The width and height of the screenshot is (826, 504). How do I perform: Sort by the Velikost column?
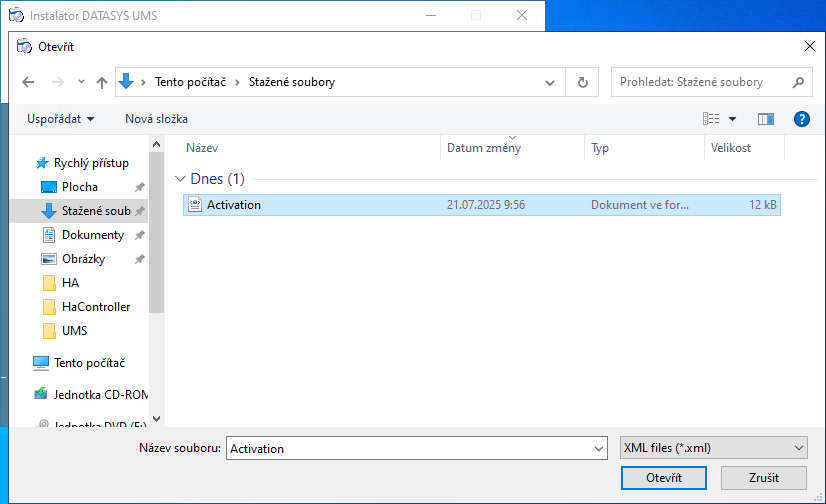pos(744,148)
